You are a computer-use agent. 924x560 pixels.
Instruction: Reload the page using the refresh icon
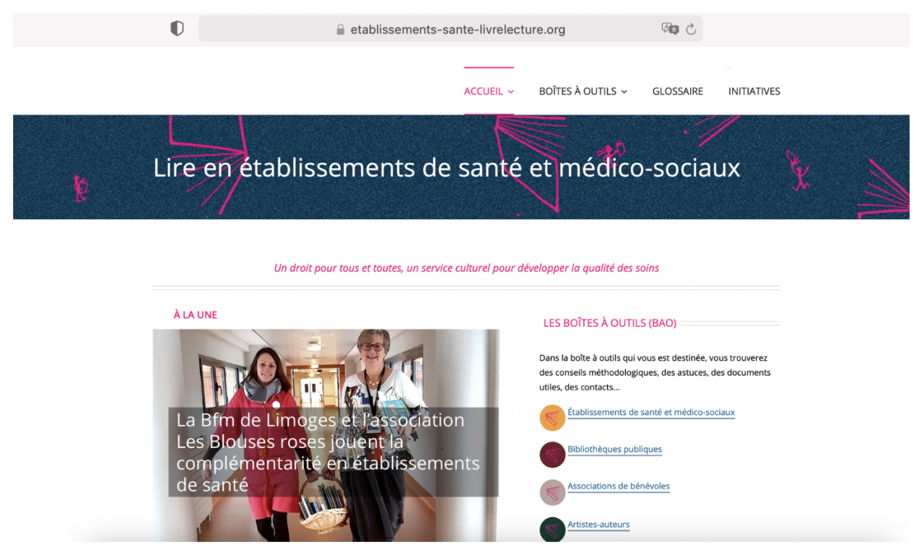click(691, 30)
